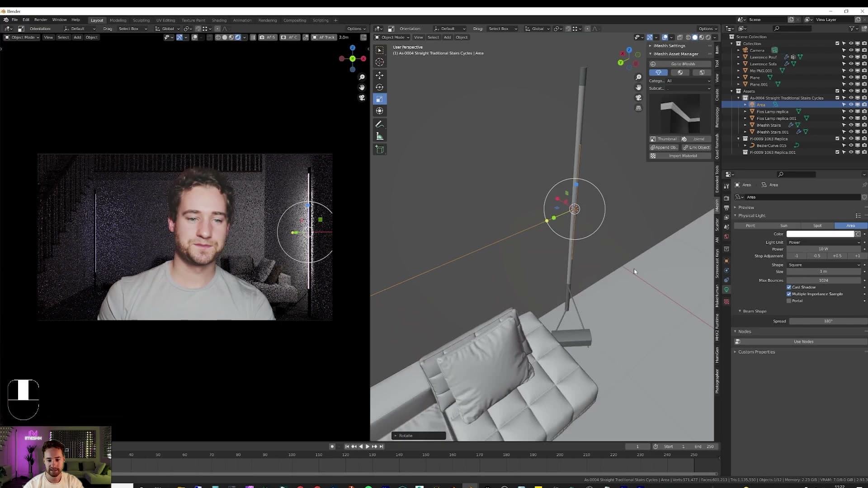Open the World properties tab (red globe)
The width and height of the screenshot is (868, 488).
pos(726,236)
